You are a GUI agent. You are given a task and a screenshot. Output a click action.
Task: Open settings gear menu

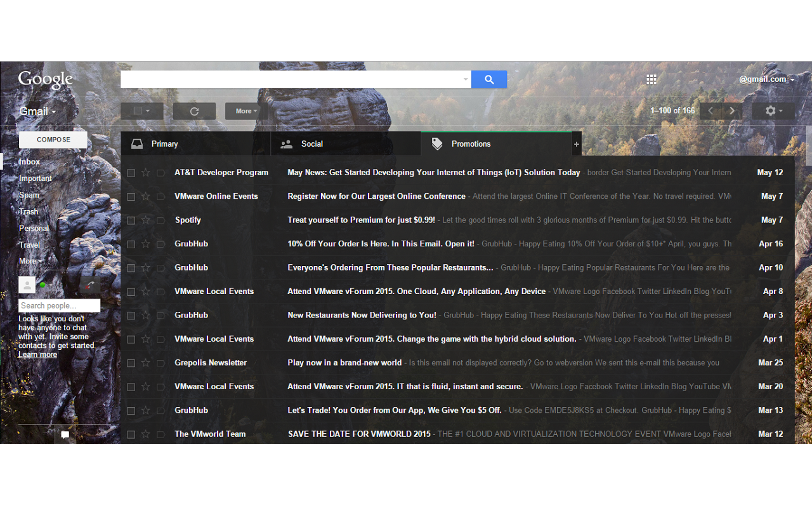(773, 111)
